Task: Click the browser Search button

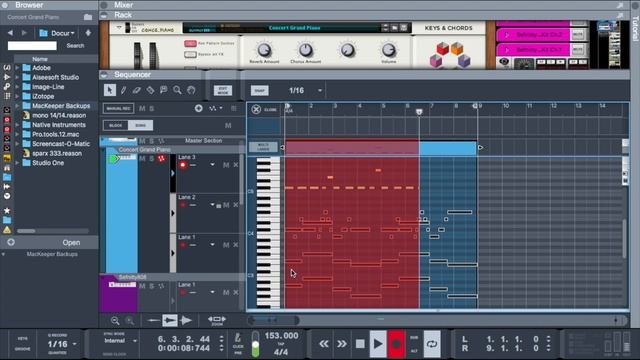Action: tap(76, 46)
